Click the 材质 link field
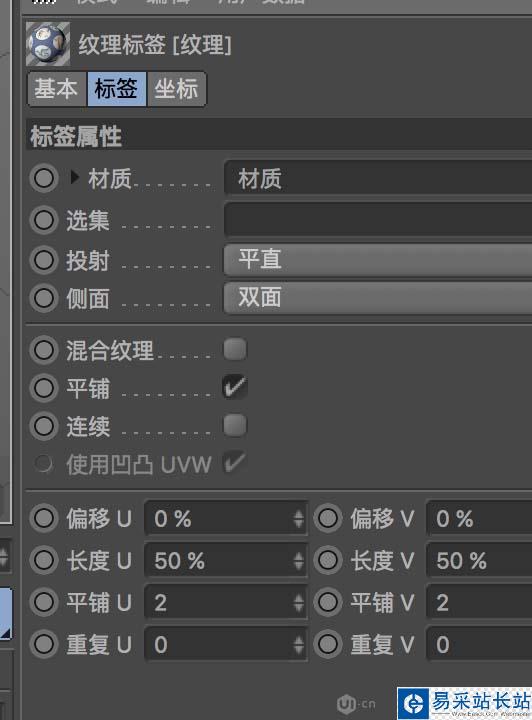This screenshot has width=532, height=720. click(x=378, y=178)
